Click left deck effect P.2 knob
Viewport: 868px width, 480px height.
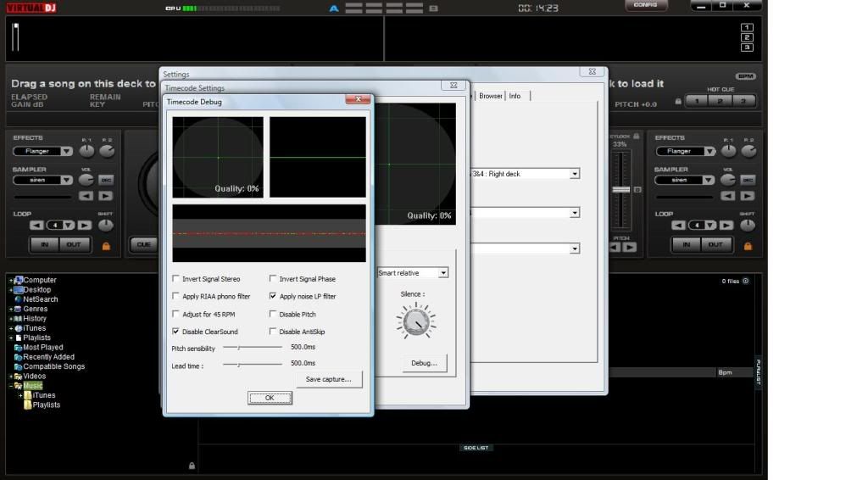click(107, 151)
